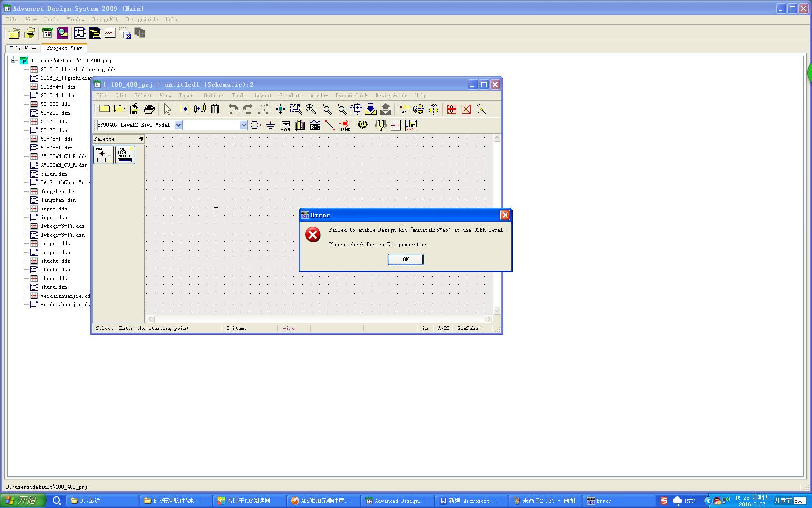Viewport: 812px width, 508px height.
Task: Insert VAR variable equation icon
Action: pyautogui.click(x=285, y=125)
